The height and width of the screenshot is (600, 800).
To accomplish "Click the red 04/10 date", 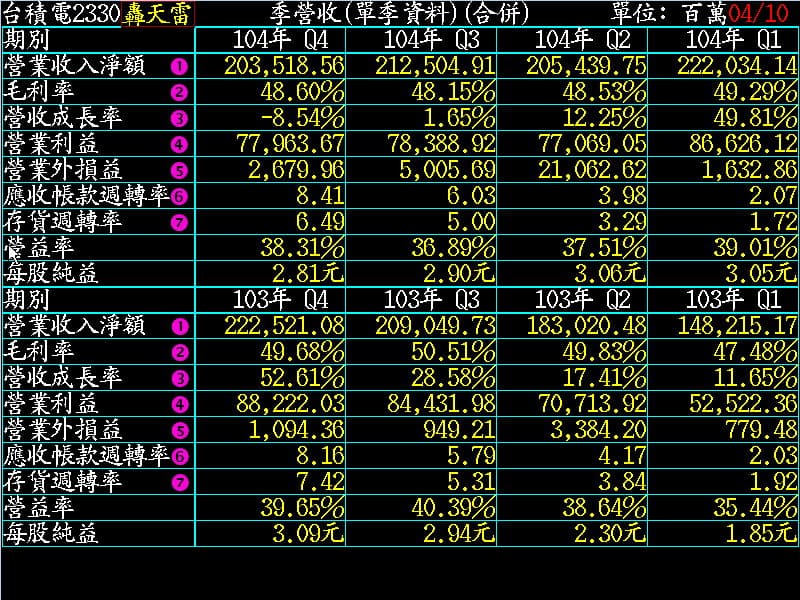I will point(762,13).
